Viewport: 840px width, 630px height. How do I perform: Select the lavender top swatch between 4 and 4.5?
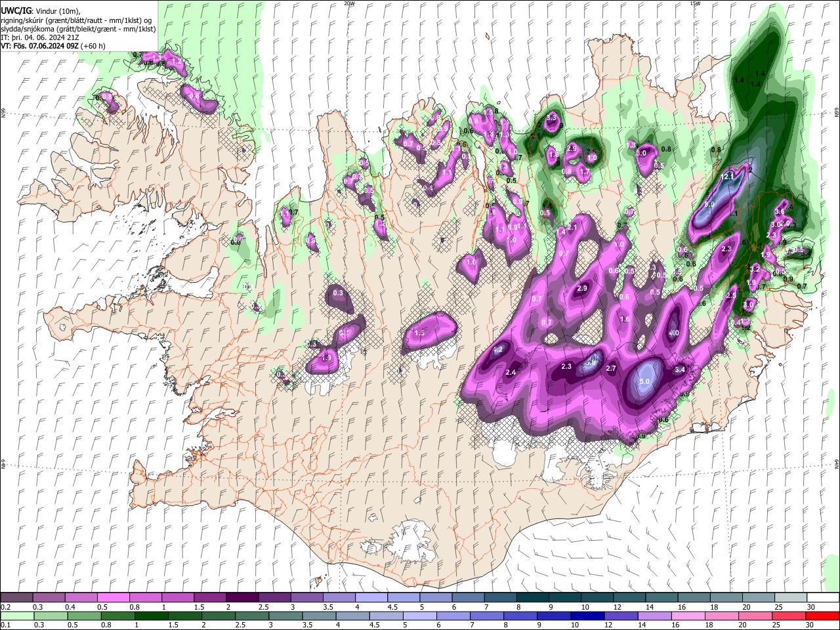[371, 597]
